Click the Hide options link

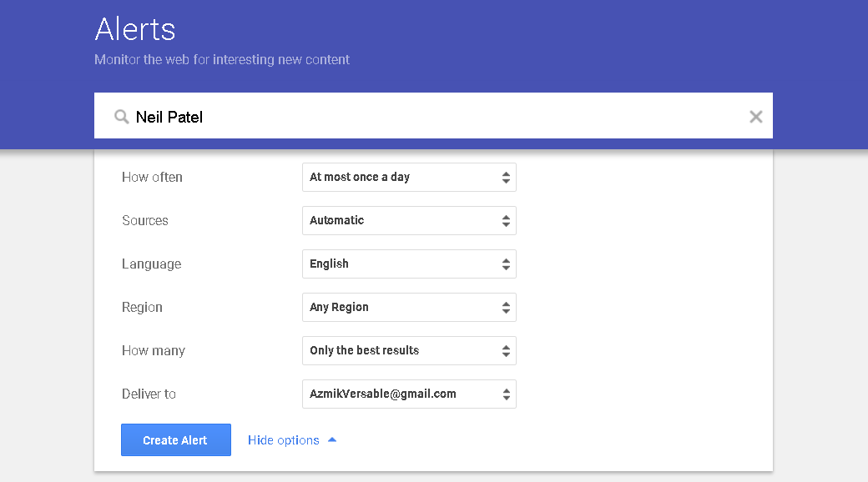pos(284,440)
